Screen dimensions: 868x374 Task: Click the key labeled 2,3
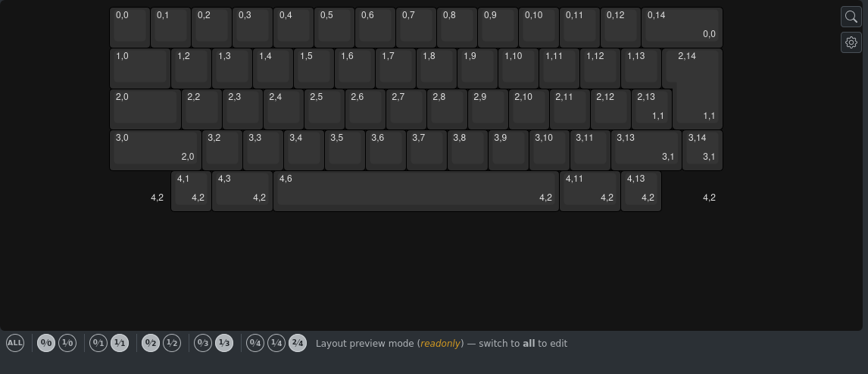point(242,109)
